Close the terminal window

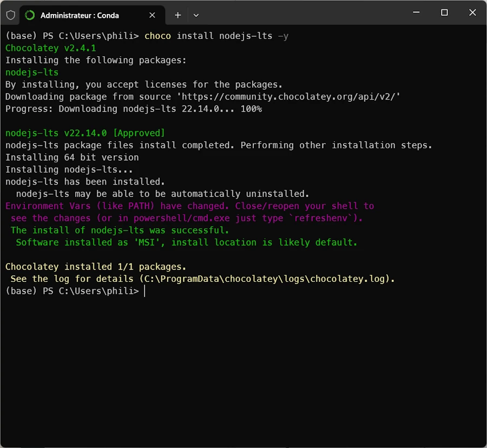pos(472,12)
